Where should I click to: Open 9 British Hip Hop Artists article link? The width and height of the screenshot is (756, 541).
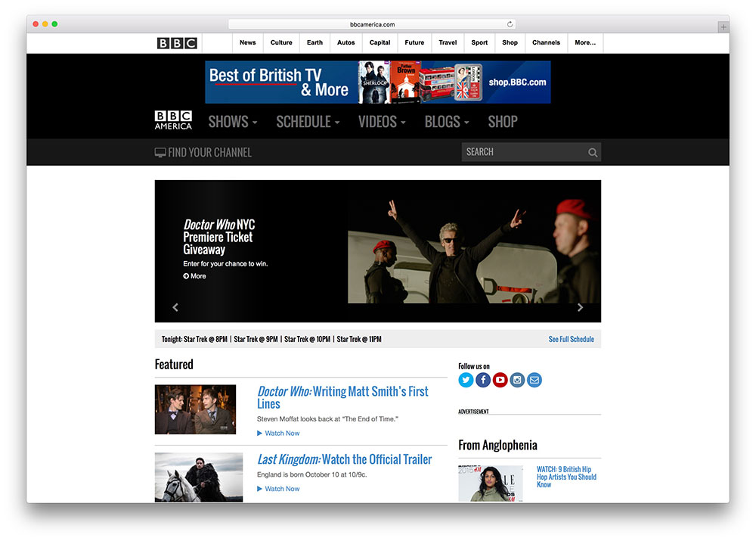coord(566,477)
